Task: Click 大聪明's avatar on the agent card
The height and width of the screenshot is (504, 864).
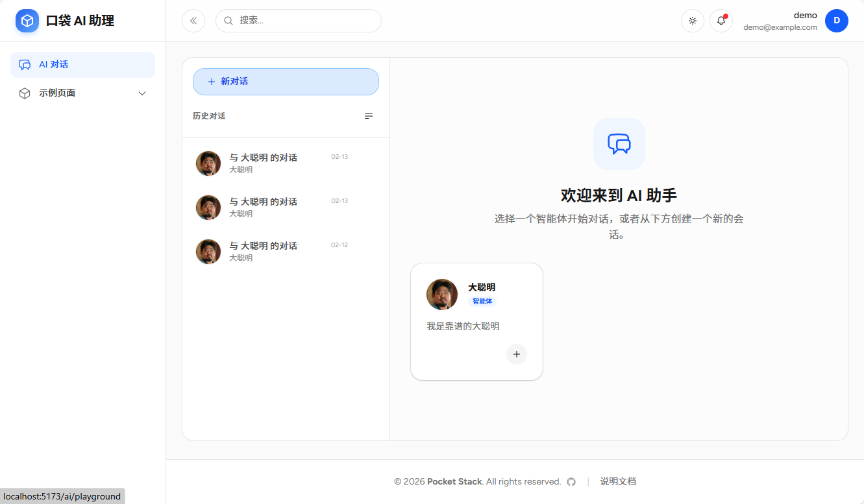Action: (x=441, y=294)
